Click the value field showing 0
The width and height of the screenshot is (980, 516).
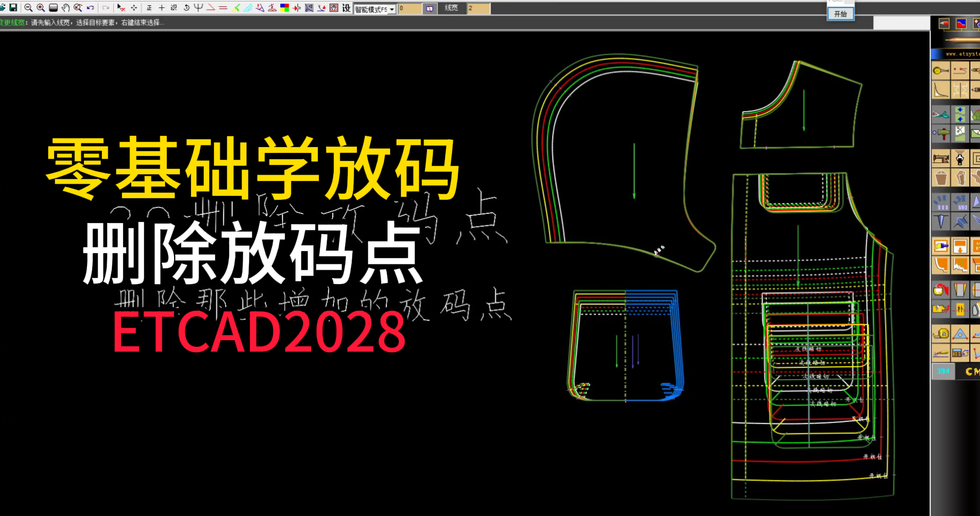point(409,8)
